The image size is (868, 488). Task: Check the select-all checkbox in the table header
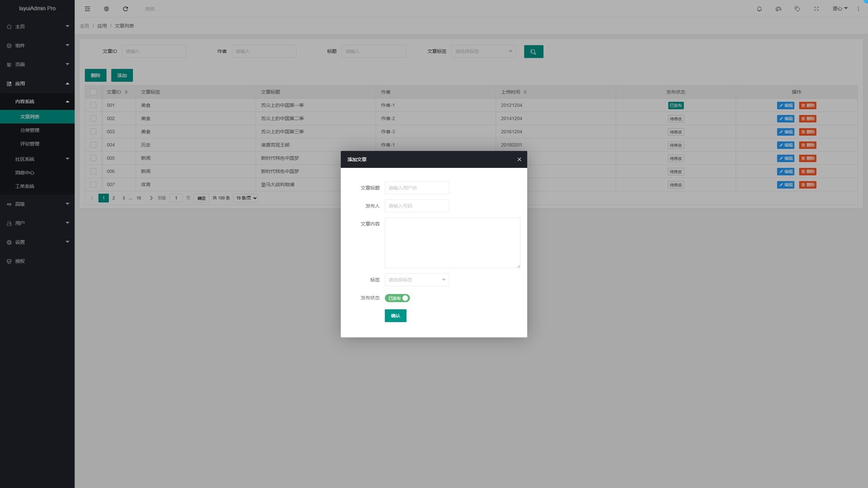[x=93, y=92]
